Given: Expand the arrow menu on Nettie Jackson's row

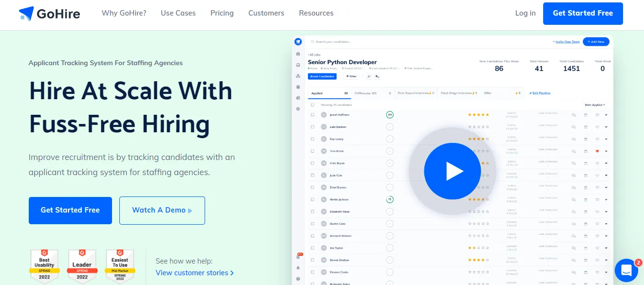Looking at the screenshot, I should click(x=606, y=199).
